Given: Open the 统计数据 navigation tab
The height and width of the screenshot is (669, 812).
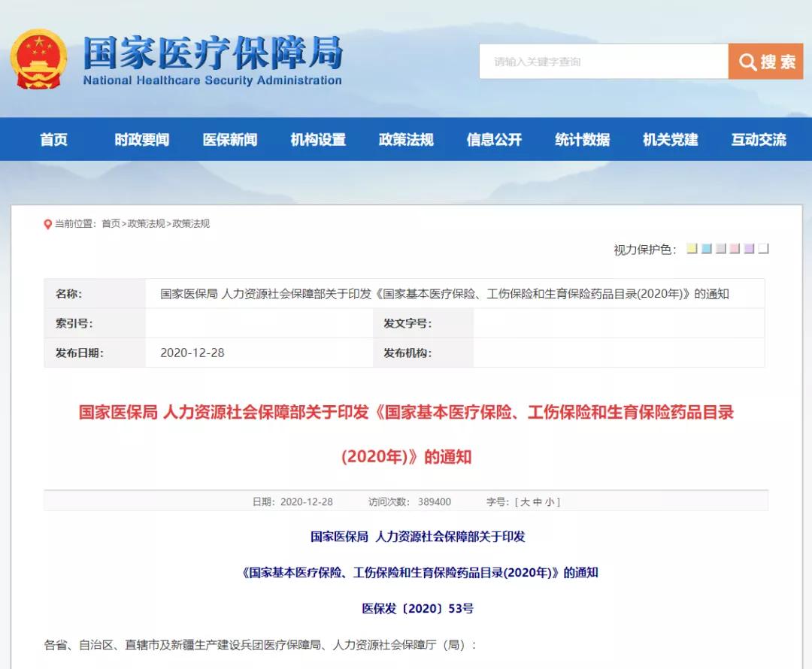Looking at the screenshot, I should click(581, 139).
